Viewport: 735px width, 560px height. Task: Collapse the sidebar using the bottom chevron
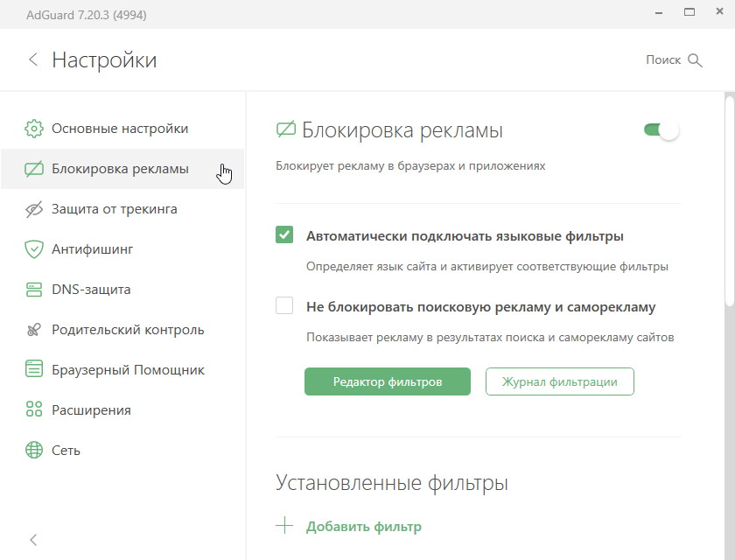33,540
